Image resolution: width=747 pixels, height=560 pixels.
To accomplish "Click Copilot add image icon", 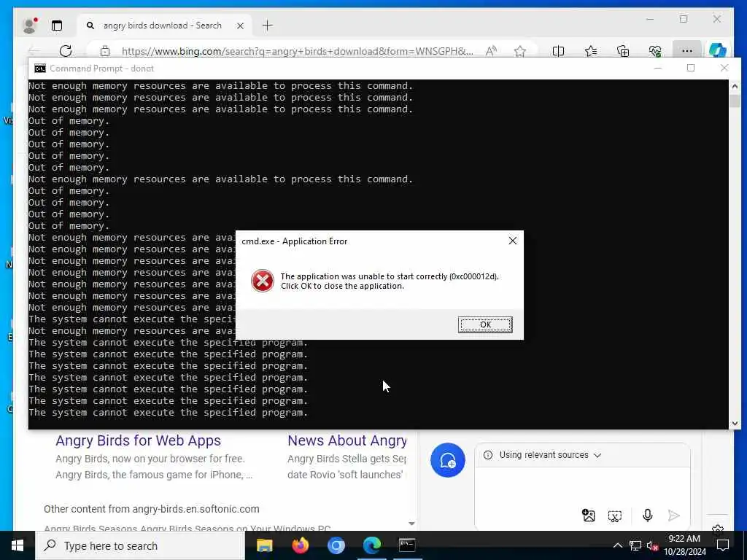I will [589, 516].
